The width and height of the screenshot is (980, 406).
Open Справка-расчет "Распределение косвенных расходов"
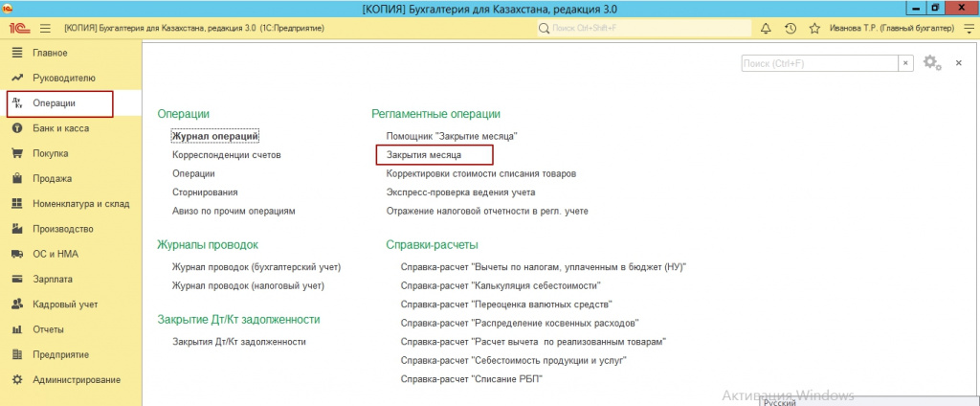pyautogui.click(x=520, y=324)
